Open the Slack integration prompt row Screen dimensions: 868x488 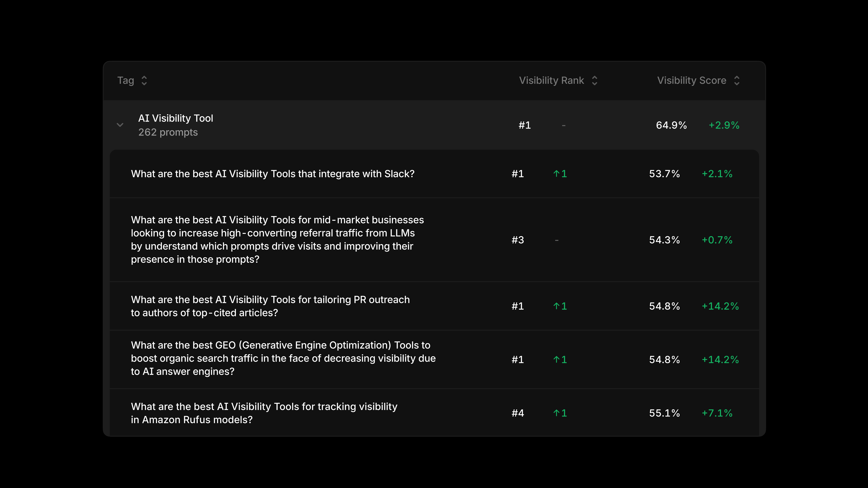pyautogui.click(x=434, y=174)
